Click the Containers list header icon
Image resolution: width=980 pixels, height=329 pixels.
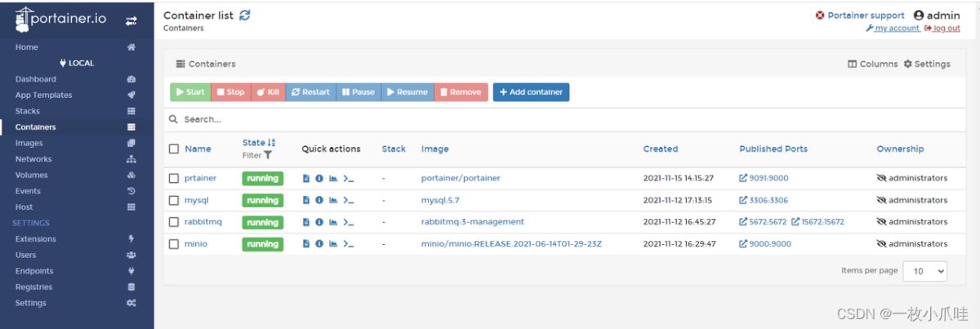click(x=180, y=64)
